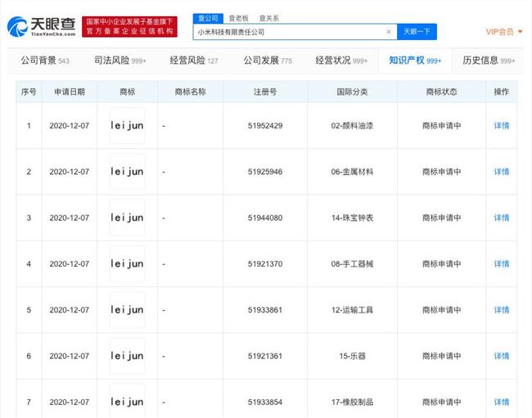Click the leijun trademark image in row 3
532x418 pixels.
[x=127, y=218]
